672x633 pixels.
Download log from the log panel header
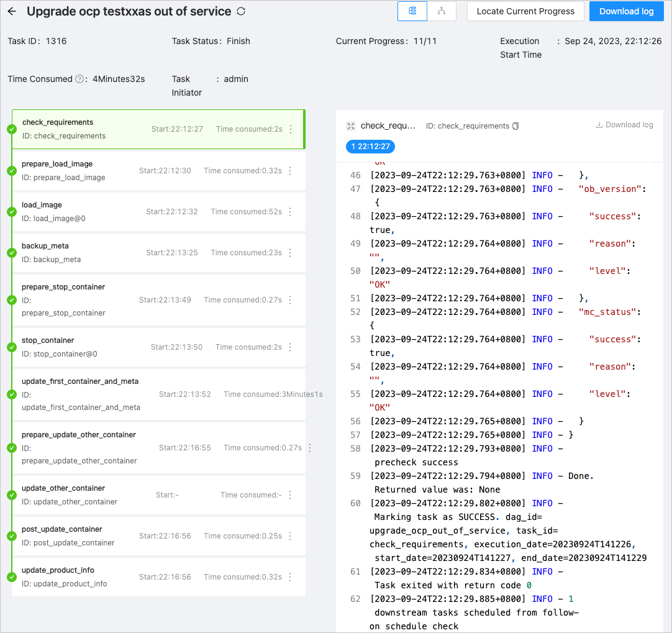pos(624,125)
